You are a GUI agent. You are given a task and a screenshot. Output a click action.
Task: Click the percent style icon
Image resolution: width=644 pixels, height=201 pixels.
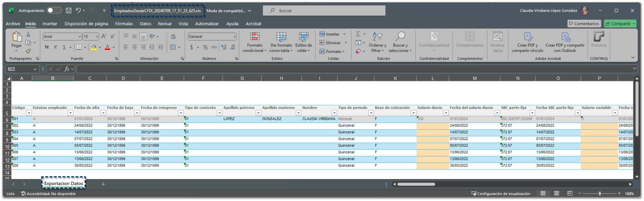click(x=205, y=47)
